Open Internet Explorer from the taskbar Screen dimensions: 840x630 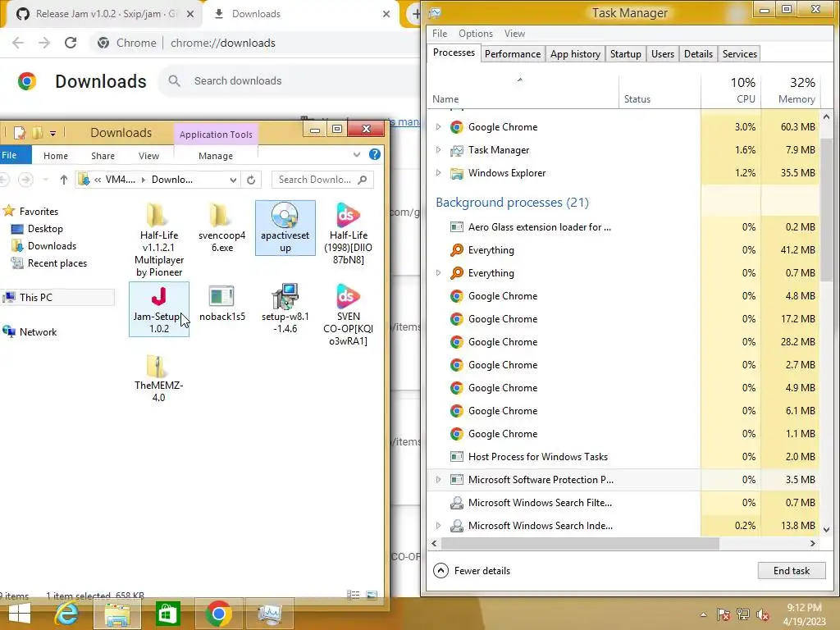click(x=66, y=614)
